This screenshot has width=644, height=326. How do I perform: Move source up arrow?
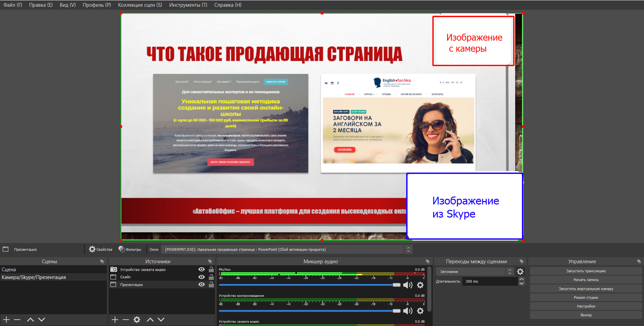150,320
